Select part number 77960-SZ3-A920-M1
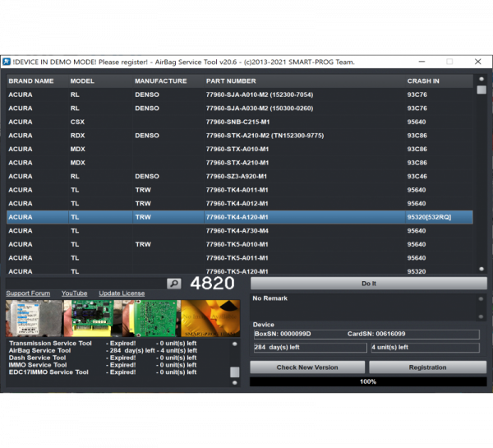Image resolution: width=493 pixels, height=448 pixels. click(237, 176)
